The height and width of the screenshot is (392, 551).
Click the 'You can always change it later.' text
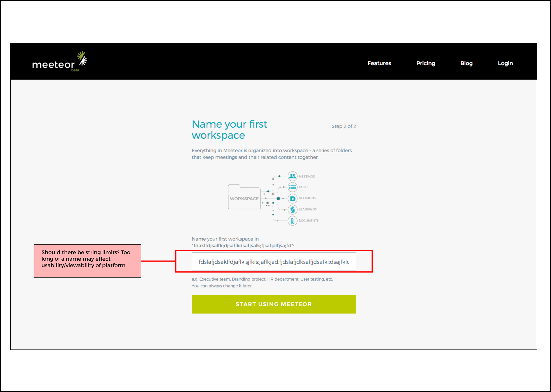click(222, 286)
